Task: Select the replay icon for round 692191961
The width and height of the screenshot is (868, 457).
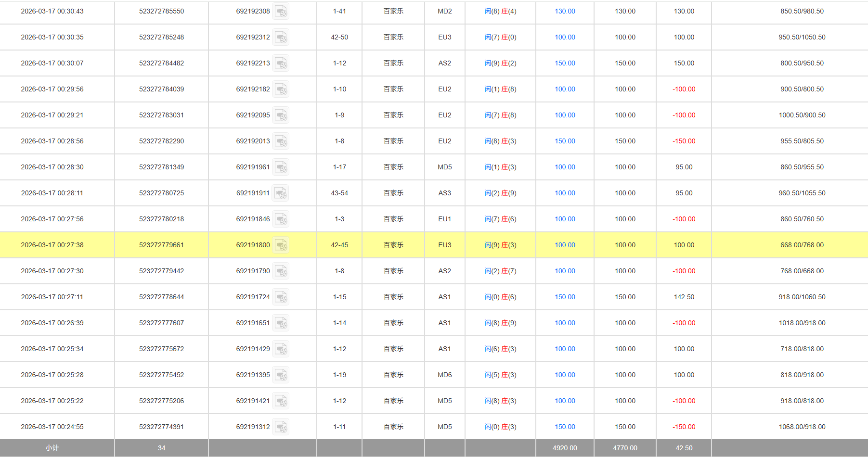Action: pos(281,167)
